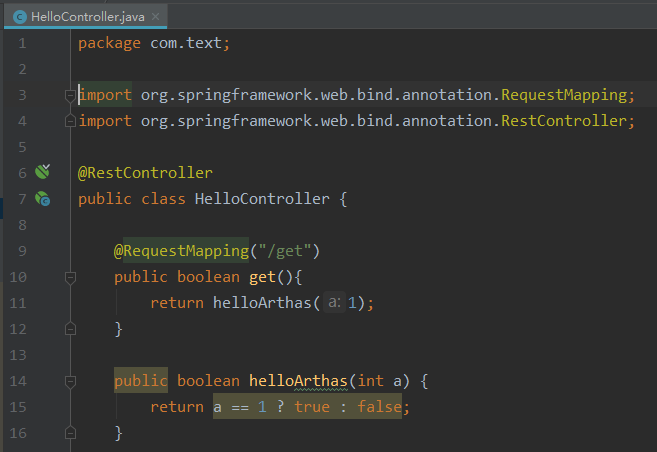657x452 pixels.
Task: Select the HelloController.java editor tab
Action: (85, 17)
